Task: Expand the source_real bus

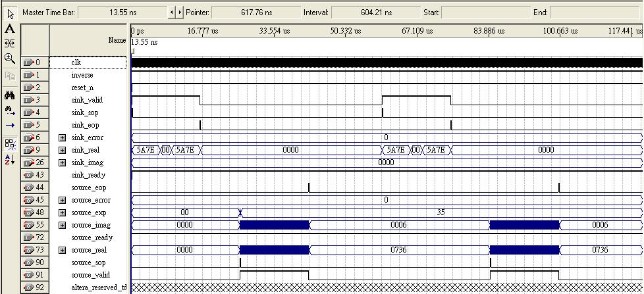Action: 63,250
